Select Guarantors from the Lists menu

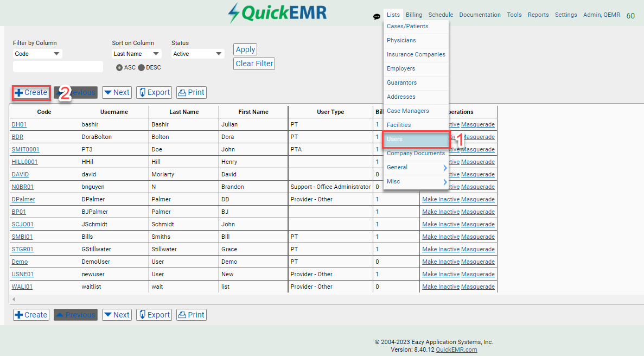(416, 82)
